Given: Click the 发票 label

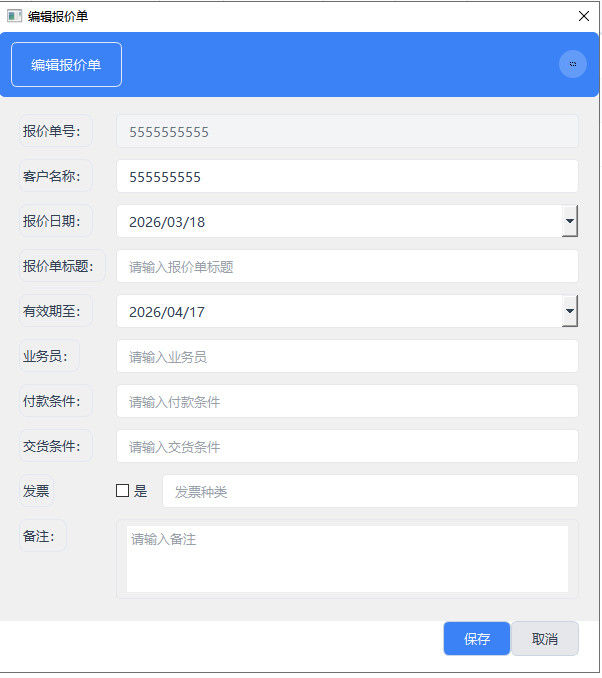Looking at the screenshot, I should [36, 491].
